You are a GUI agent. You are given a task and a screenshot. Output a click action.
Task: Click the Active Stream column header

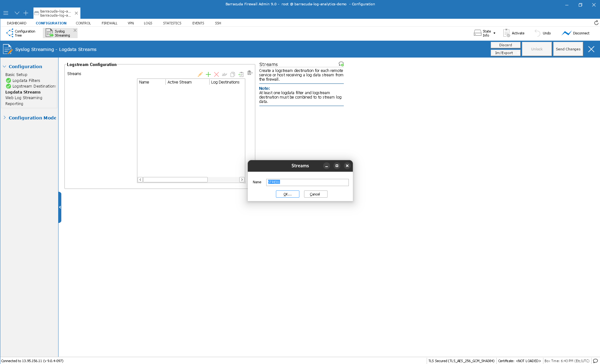coord(187,82)
